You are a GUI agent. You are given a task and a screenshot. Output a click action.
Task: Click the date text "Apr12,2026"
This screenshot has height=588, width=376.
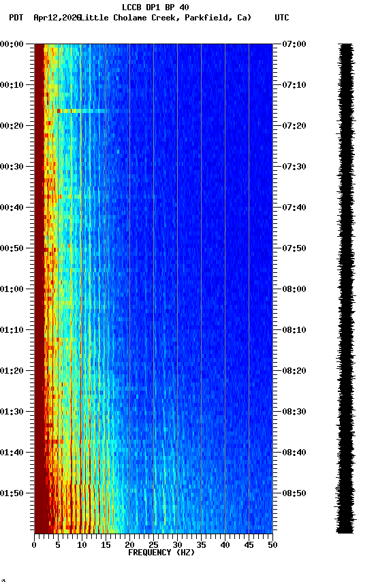pyautogui.click(x=57, y=18)
